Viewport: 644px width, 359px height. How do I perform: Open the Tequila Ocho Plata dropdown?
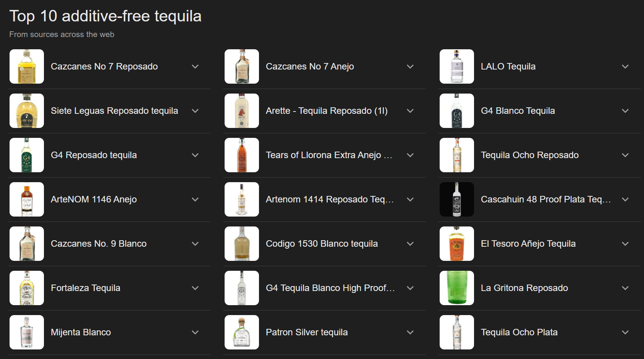click(x=625, y=332)
